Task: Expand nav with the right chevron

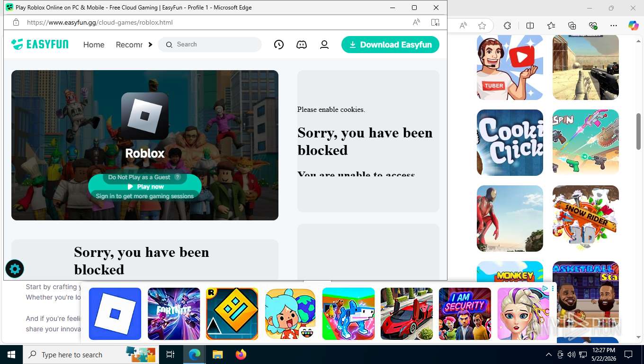Action: pyautogui.click(x=150, y=44)
